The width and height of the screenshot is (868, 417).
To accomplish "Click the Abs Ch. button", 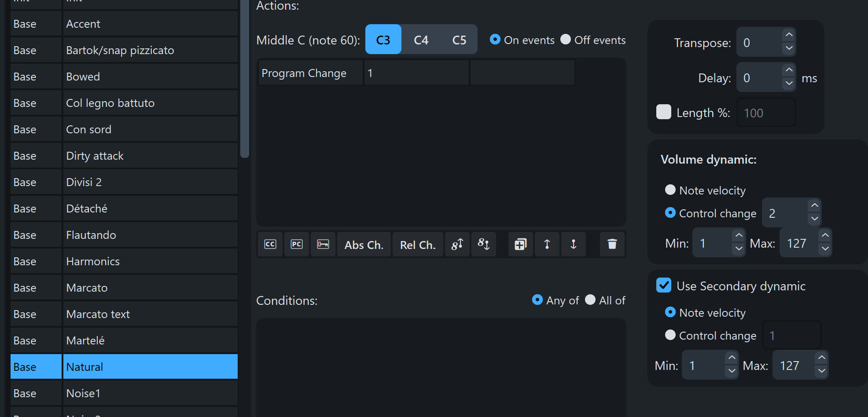I will [x=364, y=245].
